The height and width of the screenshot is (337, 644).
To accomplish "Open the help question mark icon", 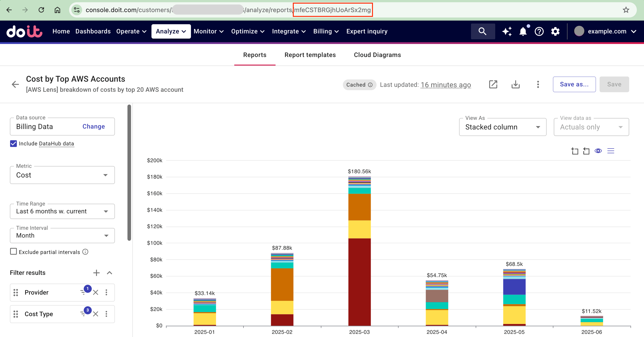I will tap(539, 31).
